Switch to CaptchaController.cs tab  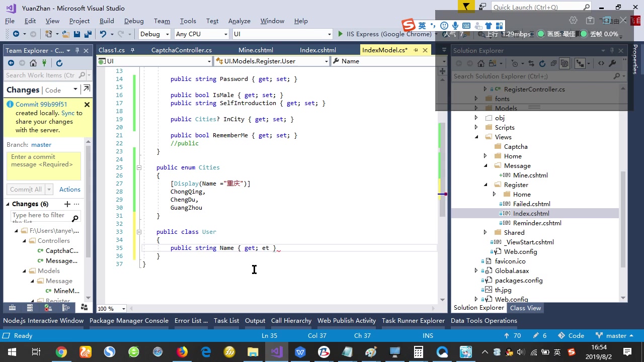coord(181,50)
